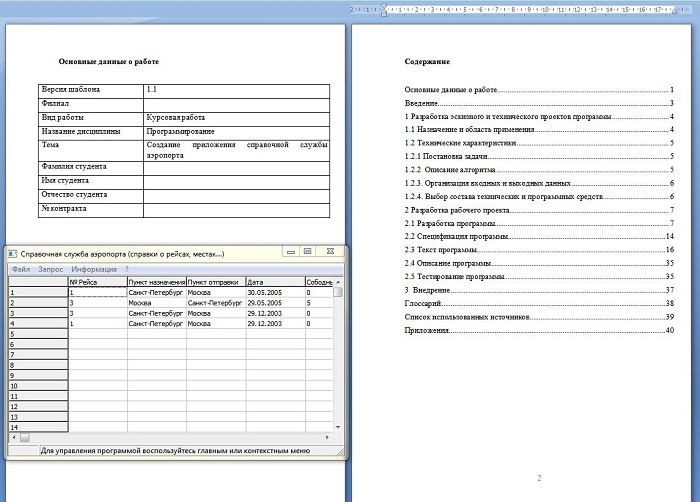Click the date cell 30.05.2005

[275, 293]
